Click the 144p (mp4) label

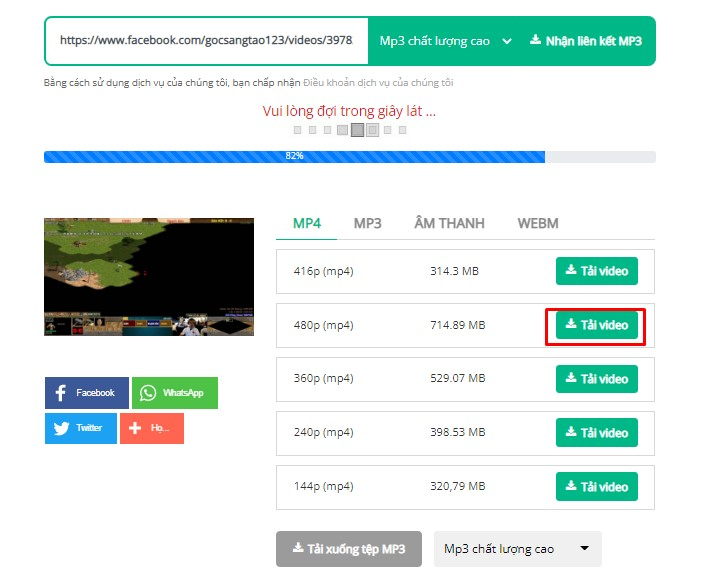pyautogui.click(x=324, y=487)
